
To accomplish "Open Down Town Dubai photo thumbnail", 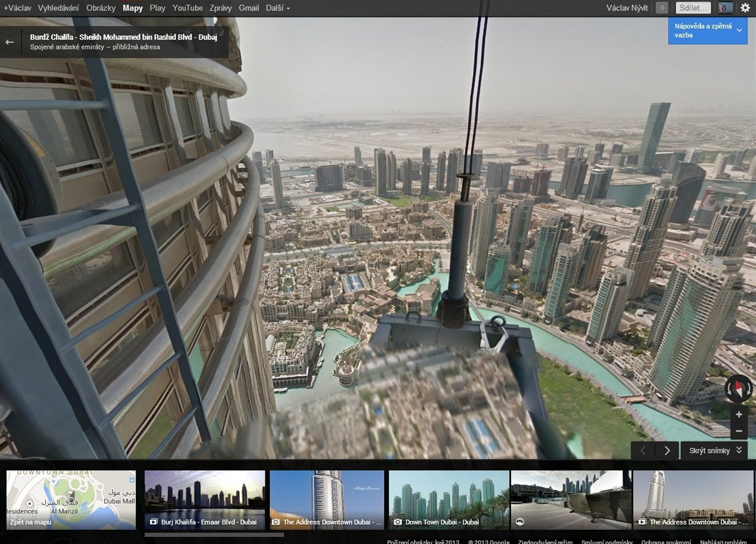I will click(449, 500).
